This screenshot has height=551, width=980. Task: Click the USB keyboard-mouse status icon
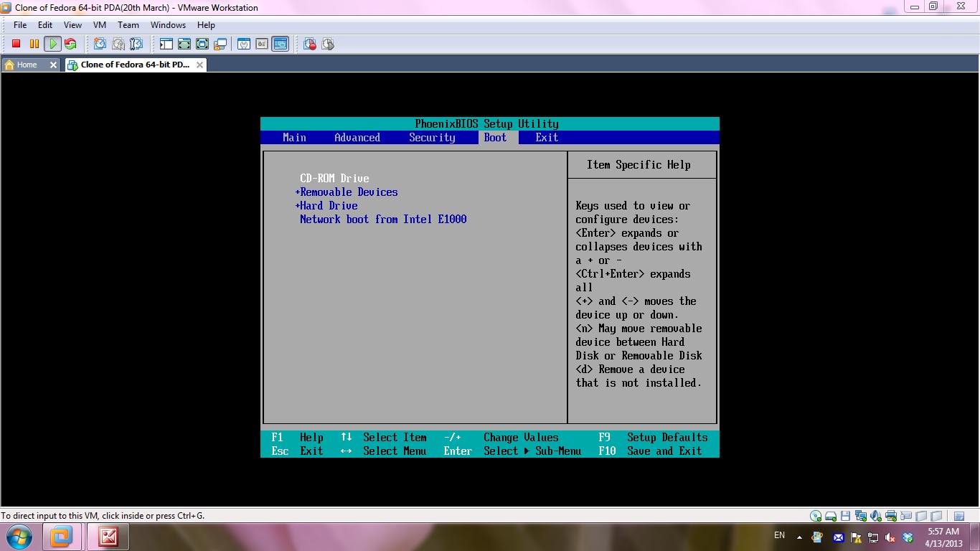point(906,516)
